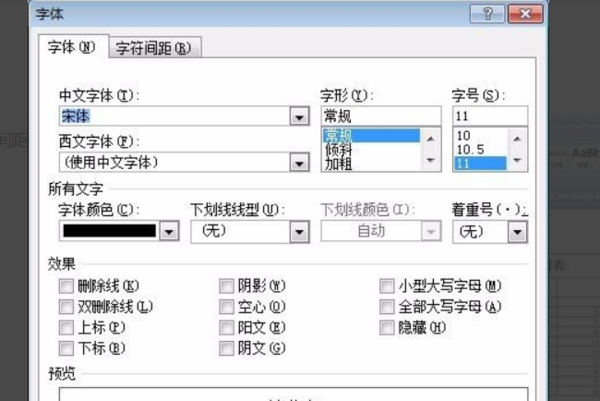
Task: Open the 中文字体 dropdown arrow
Action: [x=299, y=117]
